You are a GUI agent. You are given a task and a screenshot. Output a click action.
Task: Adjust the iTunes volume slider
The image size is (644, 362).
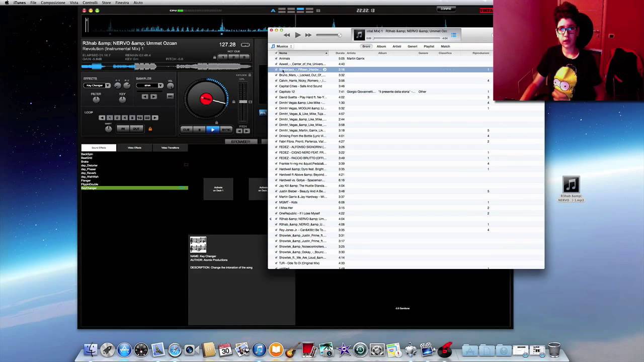tap(328, 35)
